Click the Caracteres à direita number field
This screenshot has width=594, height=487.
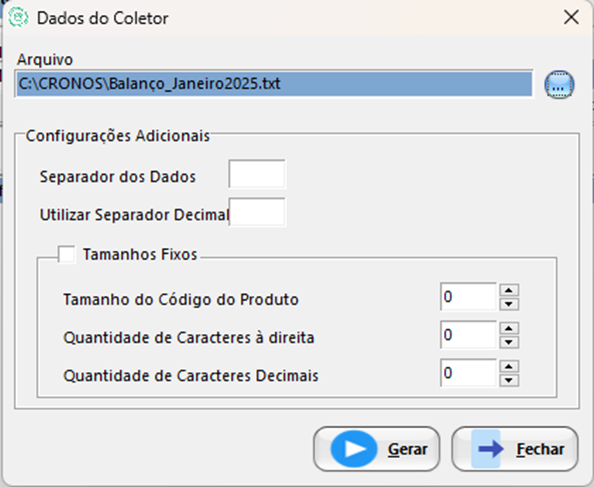click(468, 335)
